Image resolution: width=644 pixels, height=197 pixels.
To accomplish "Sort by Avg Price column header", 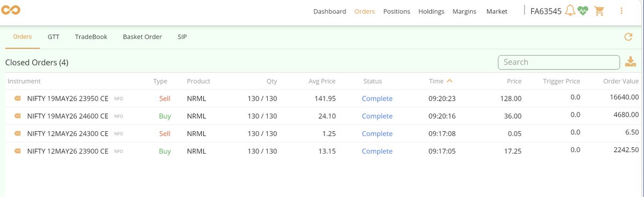I will 322,81.
